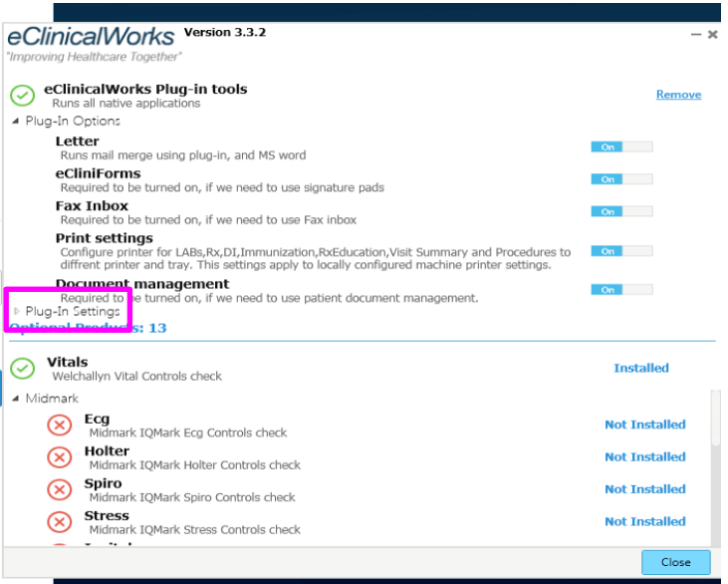Image resolution: width=728 pixels, height=584 pixels.
Task: Click the Remove link for Plug-in tools
Action: coord(678,95)
